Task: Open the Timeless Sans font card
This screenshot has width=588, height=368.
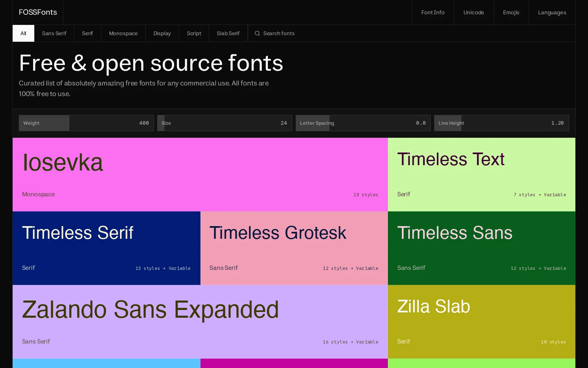Action: [x=482, y=248]
